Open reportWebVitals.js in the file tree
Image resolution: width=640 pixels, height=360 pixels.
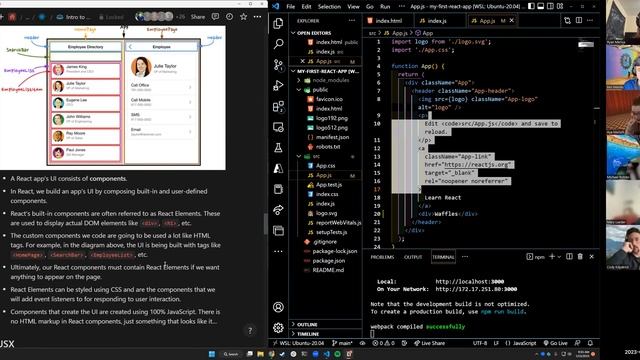pyautogui.click(x=338, y=223)
